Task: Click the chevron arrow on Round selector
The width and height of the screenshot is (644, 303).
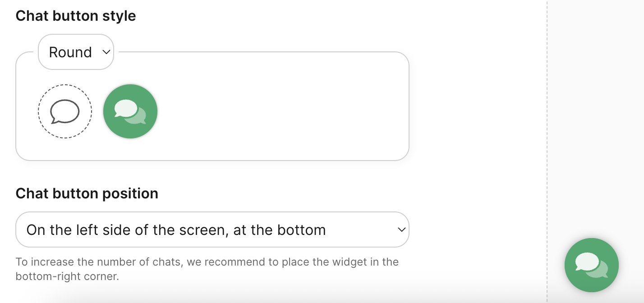Action: [x=106, y=52]
